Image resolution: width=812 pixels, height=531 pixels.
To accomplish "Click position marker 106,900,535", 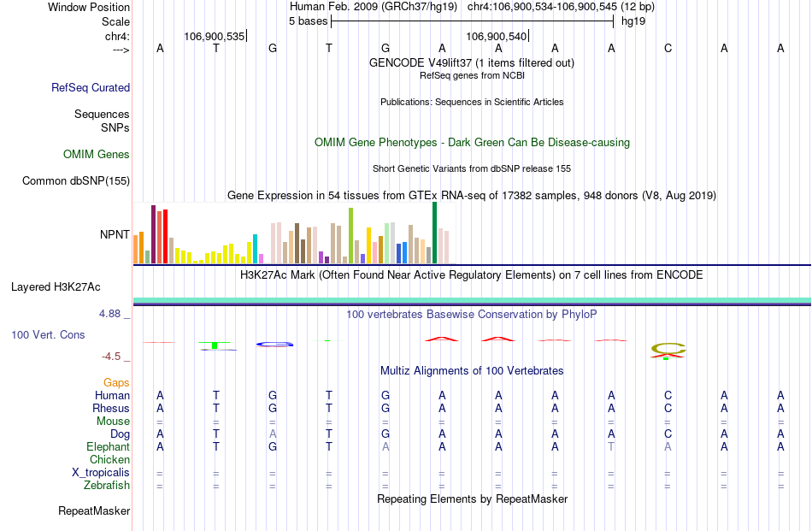I will click(215, 36).
